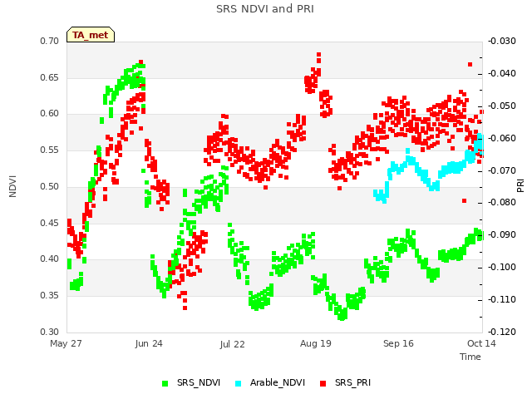Click the red SRS_PRI legend swatch
Viewport: 532px width, 399px height.
pos(323,383)
